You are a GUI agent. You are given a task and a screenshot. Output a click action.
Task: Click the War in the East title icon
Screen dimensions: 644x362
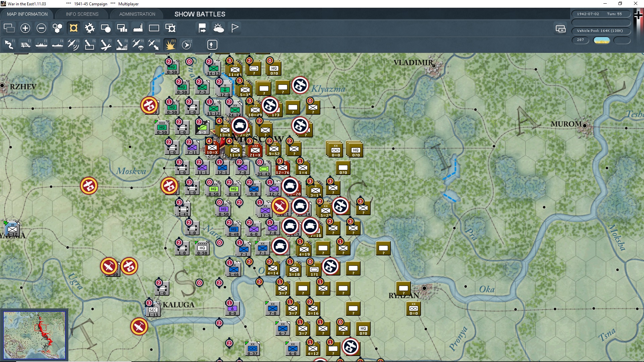pyautogui.click(x=3, y=4)
